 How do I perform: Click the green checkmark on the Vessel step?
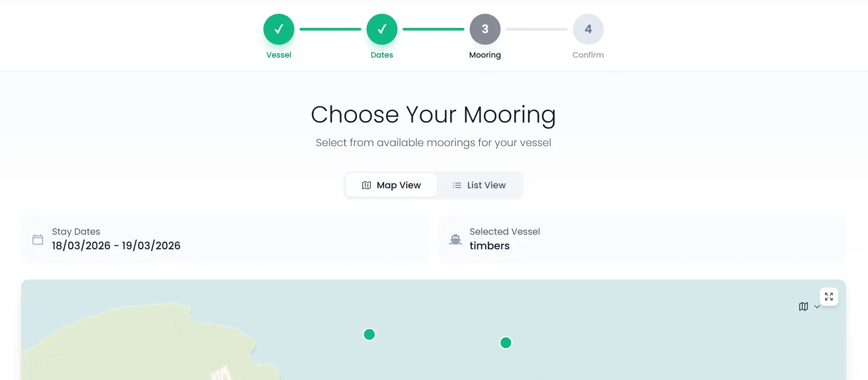click(x=278, y=29)
